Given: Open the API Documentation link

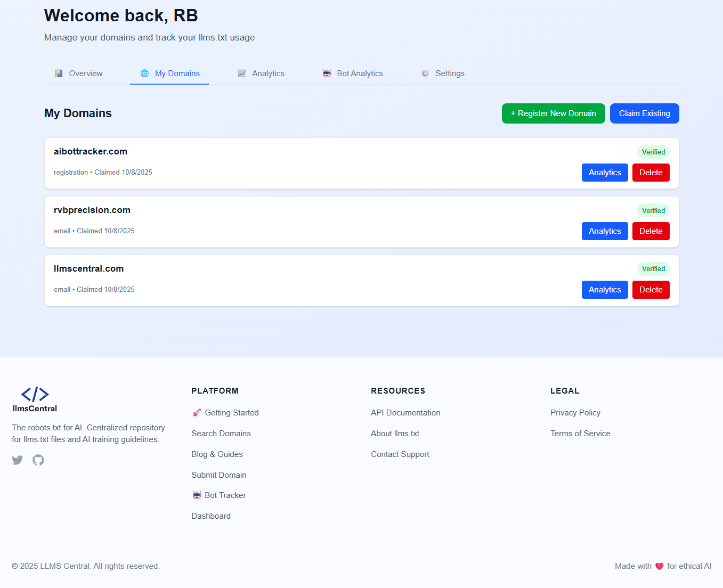Looking at the screenshot, I should point(405,412).
